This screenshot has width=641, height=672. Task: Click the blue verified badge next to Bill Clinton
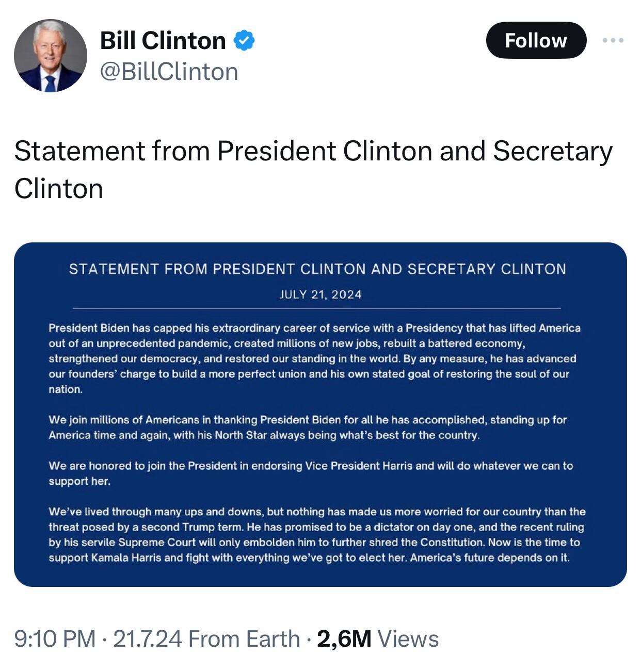244,40
